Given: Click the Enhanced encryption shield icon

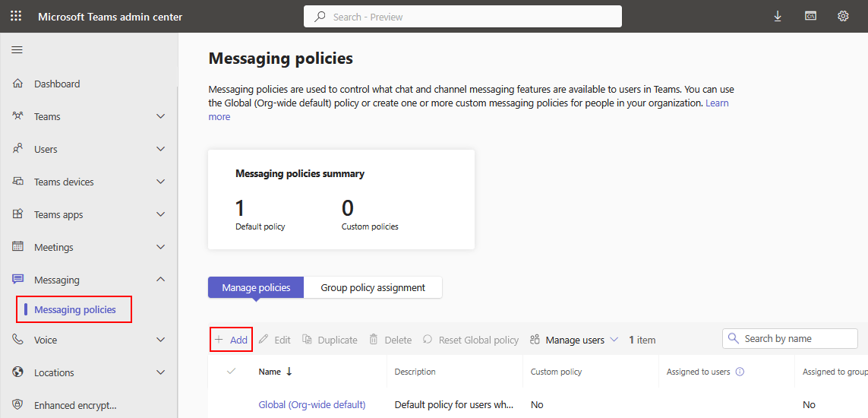Looking at the screenshot, I should coord(17,405).
